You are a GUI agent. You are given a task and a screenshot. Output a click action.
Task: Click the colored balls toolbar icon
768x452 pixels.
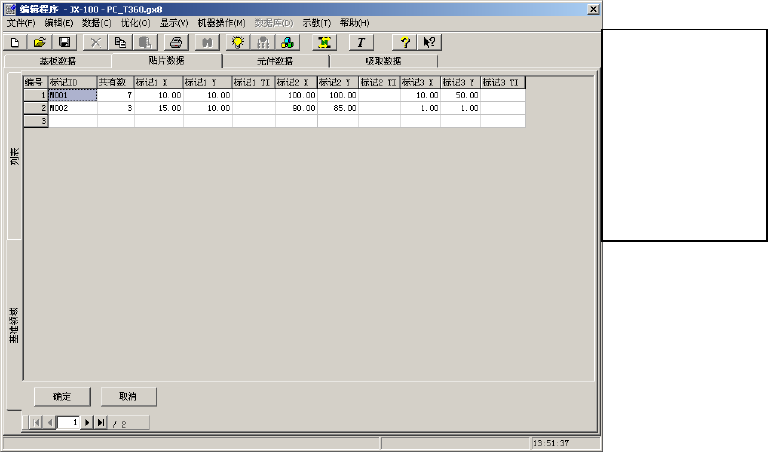click(x=288, y=43)
